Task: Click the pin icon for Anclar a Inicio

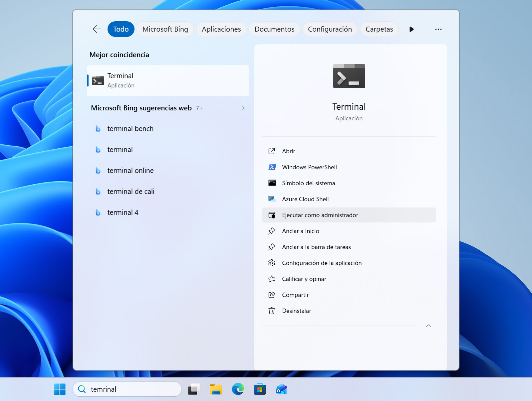Action: coord(272,231)
